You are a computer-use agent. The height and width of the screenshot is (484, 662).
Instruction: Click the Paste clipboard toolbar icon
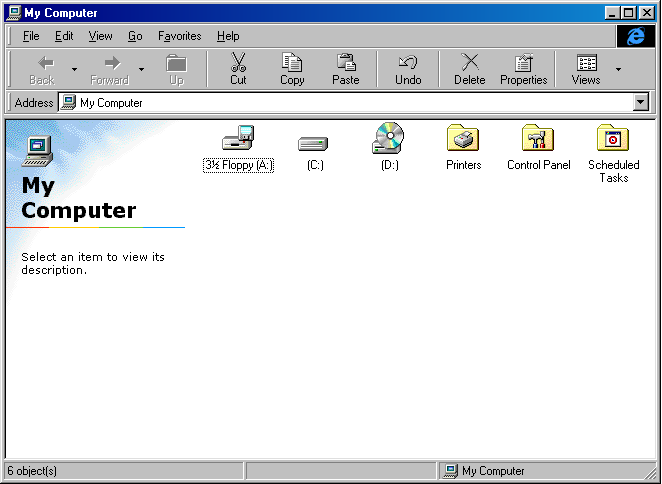click(346, 62)
